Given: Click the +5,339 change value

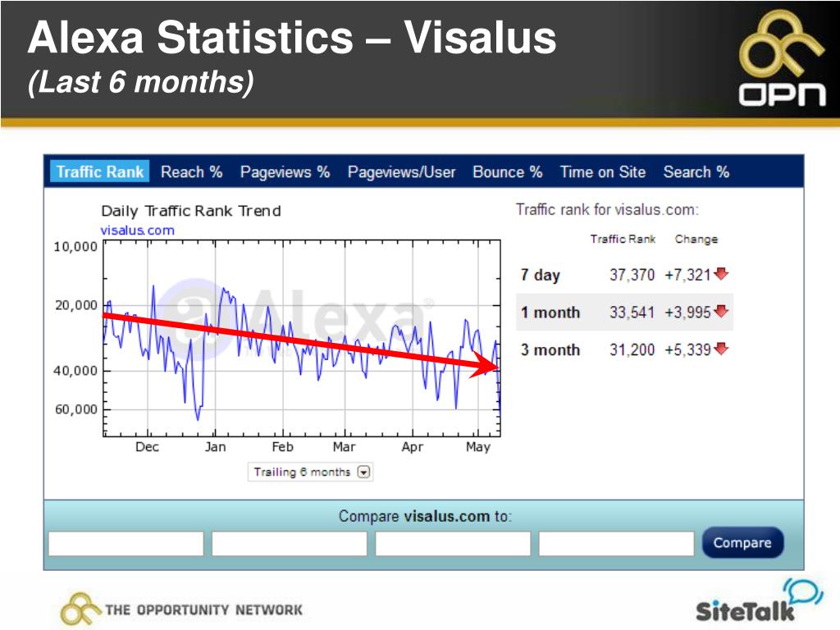Looking at the screenshot, I should pyautogui.click(x=688, y=349).
